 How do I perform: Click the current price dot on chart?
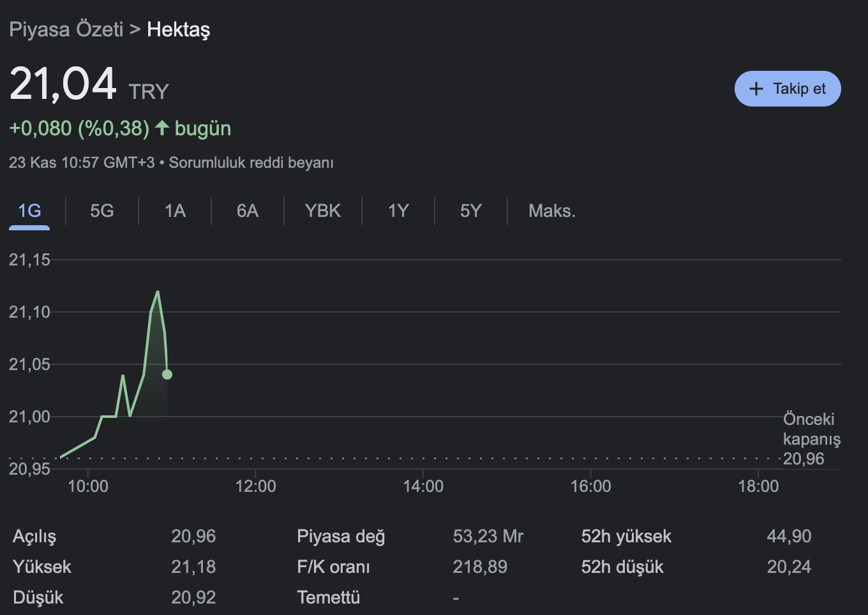click(x=167, y=374)
